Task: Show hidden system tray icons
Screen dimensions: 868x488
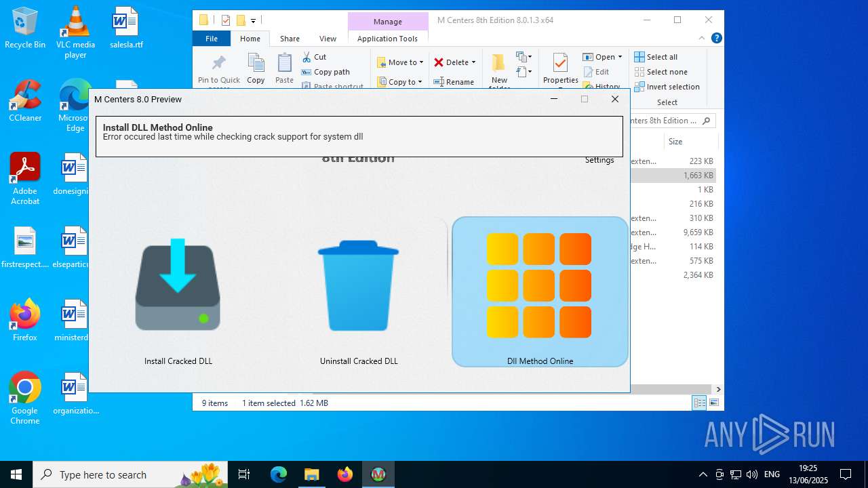Action: tap(703, 474)
